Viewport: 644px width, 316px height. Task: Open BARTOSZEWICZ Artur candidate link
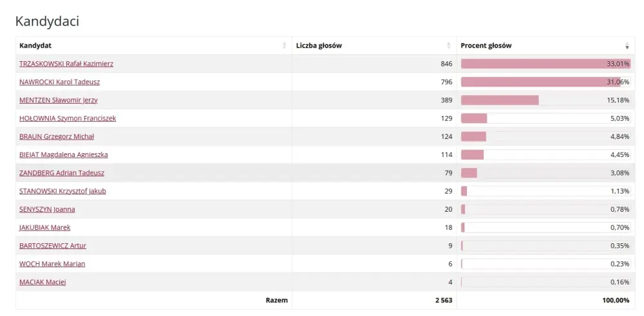53,246
